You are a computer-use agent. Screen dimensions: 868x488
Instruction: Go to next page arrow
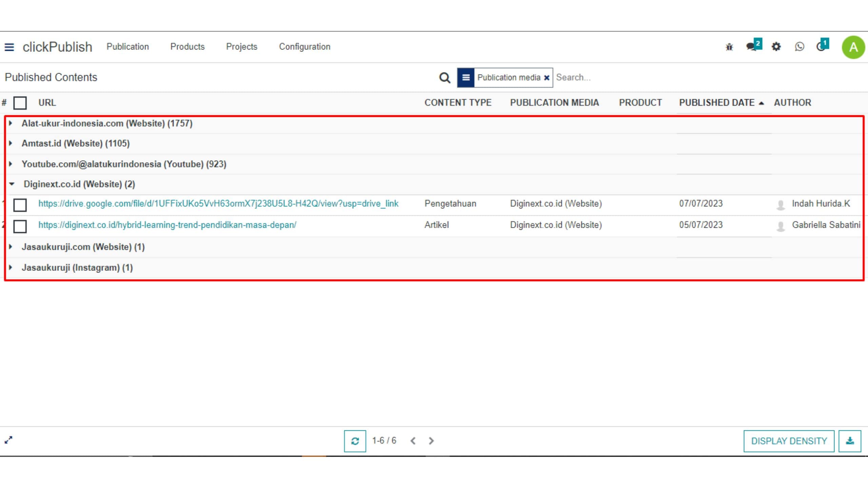[431, 441]
